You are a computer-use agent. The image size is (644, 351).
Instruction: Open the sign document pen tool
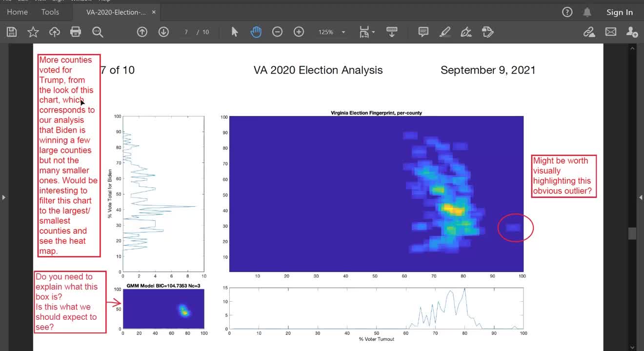pyautogui.click(x=466, y=32)
